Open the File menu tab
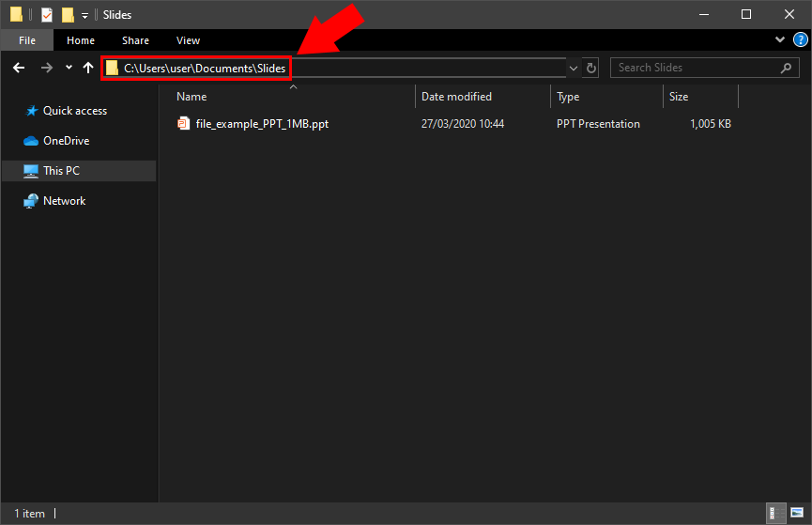812x525 pixels. click(x=27, y=40)
